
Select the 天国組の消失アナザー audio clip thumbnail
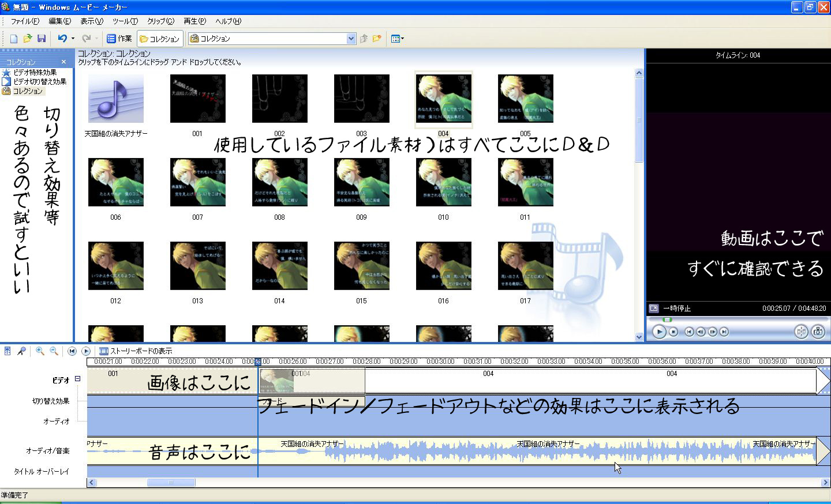[x=115, y=99]
